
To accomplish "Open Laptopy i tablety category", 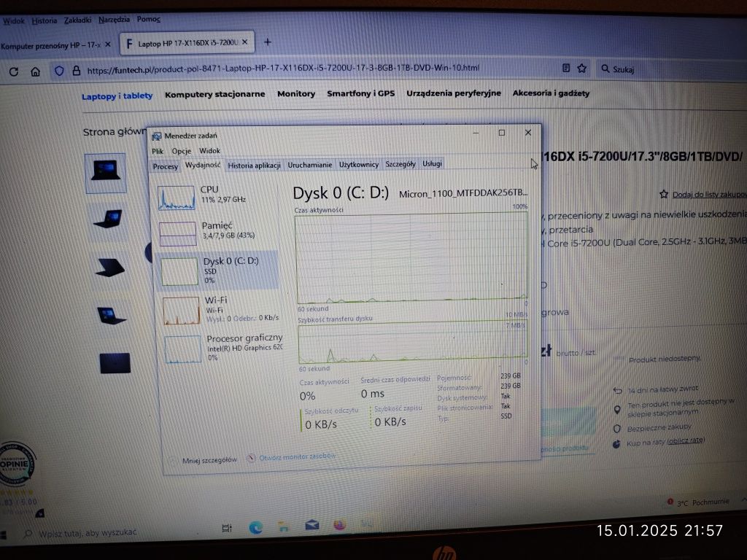I will [117, 96].
